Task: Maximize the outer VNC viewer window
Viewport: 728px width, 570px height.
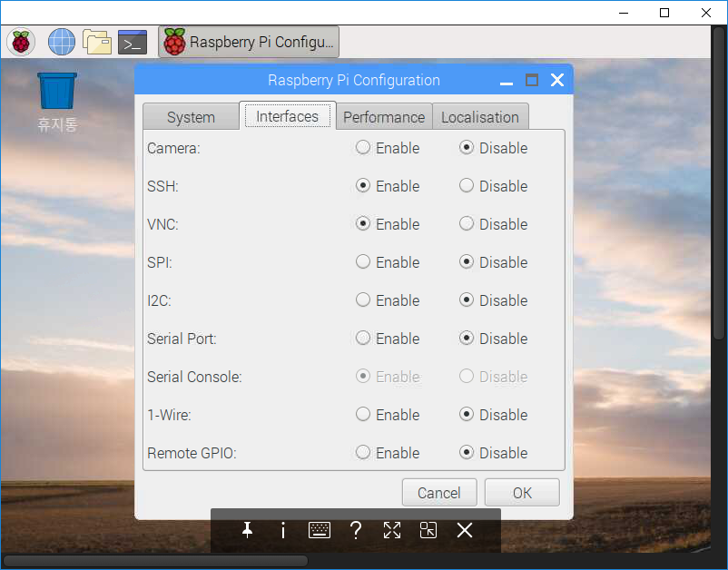Action: pos(664,13)
